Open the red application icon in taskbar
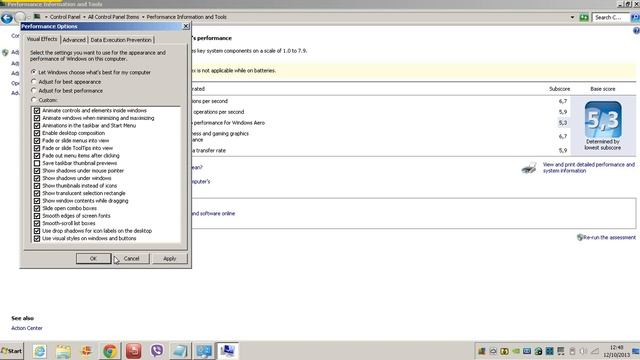Screen dimensions: 640x360 tap(133, 351)
